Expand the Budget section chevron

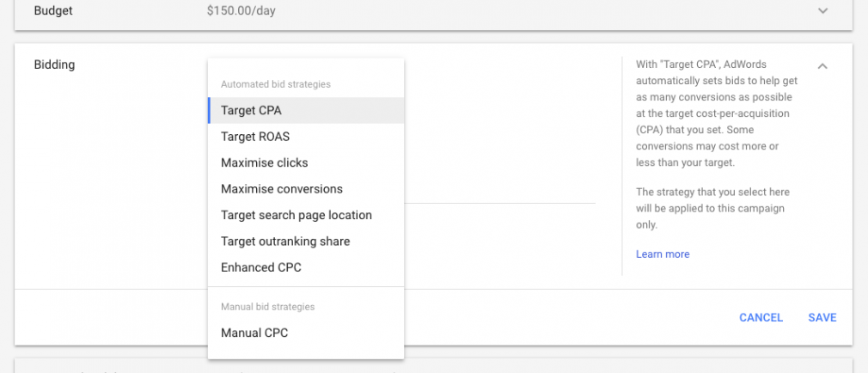(x=822, y=10)
